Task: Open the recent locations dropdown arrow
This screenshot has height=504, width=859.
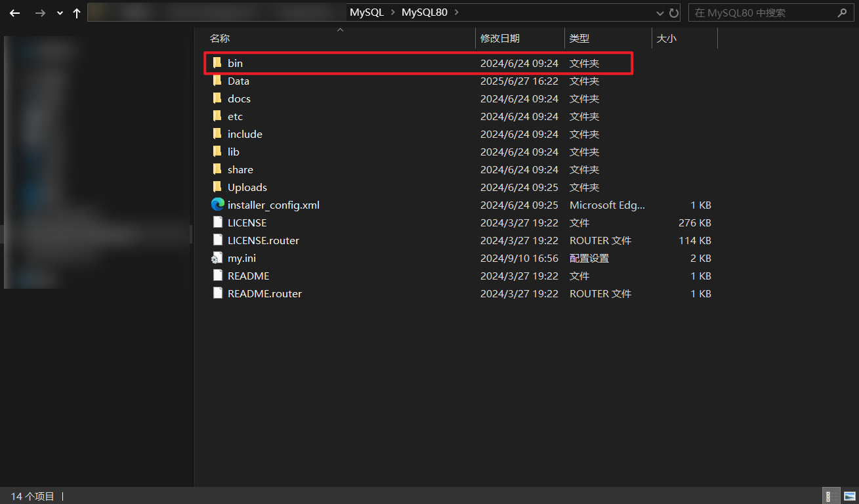Action: (60, 13)
